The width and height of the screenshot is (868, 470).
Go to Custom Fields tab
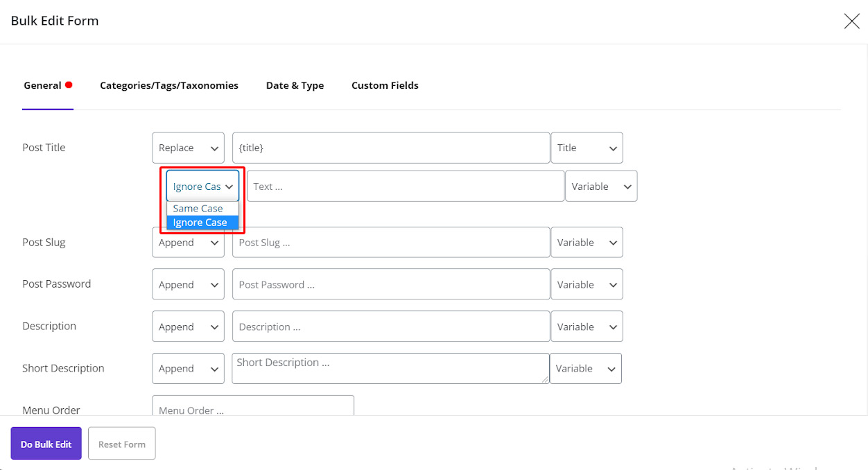click(385, 85)
